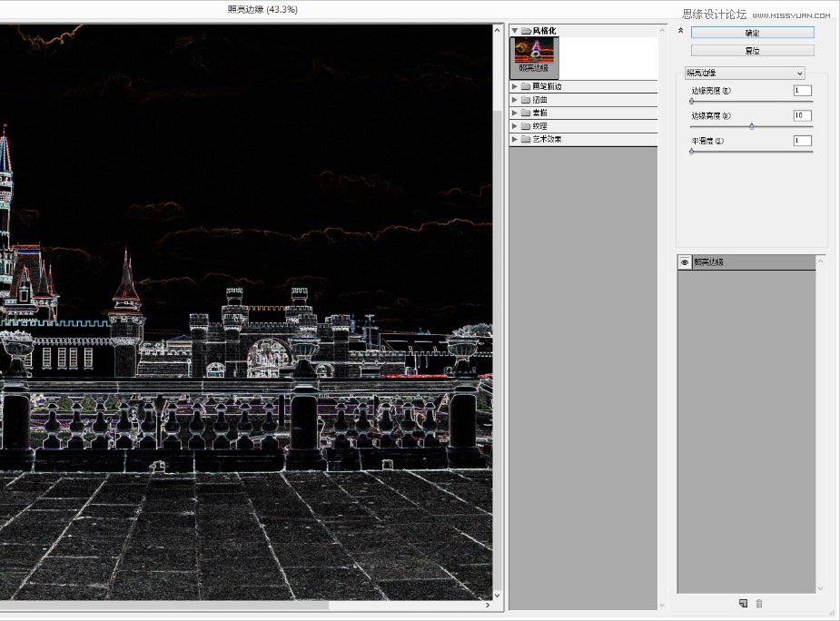This screenshot has height=621, width=840.
Task: Click the 复位 button
Action: (x=752, y=50)
